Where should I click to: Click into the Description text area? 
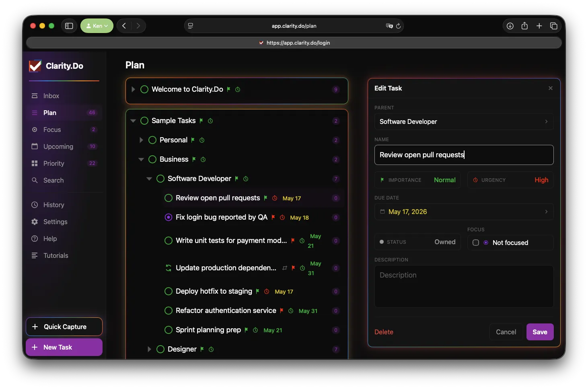click(464, 286)
